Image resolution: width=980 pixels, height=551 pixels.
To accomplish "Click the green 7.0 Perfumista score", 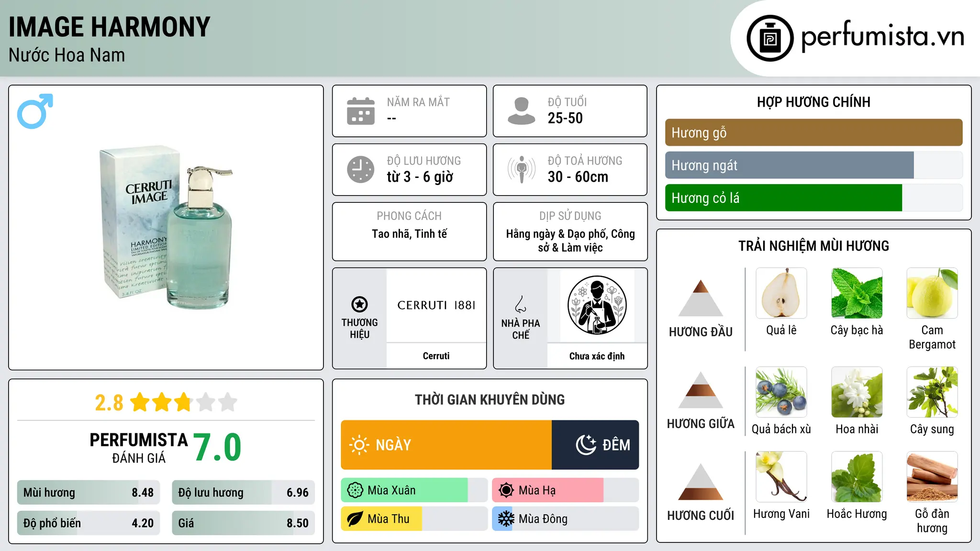I will click(217, 447).
